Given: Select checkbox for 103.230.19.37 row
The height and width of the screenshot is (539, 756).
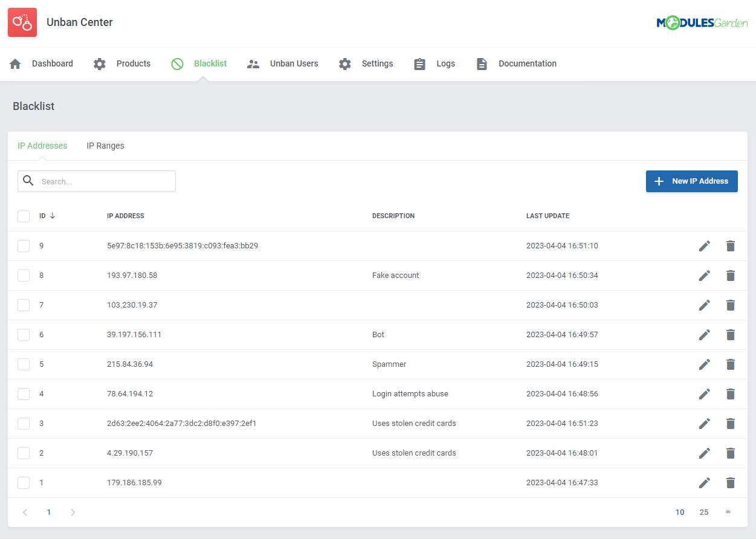Looking at the screenshot, I should point(24,305).
